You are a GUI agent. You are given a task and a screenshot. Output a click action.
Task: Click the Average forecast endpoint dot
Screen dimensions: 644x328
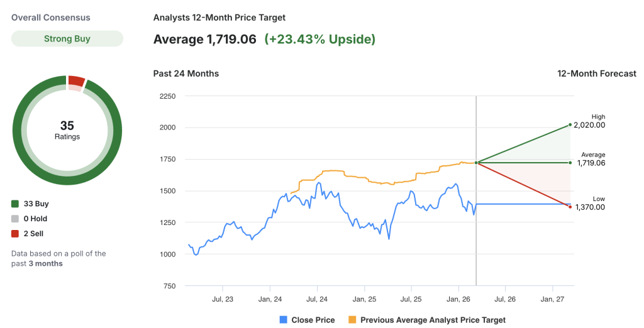click(570, 163)
